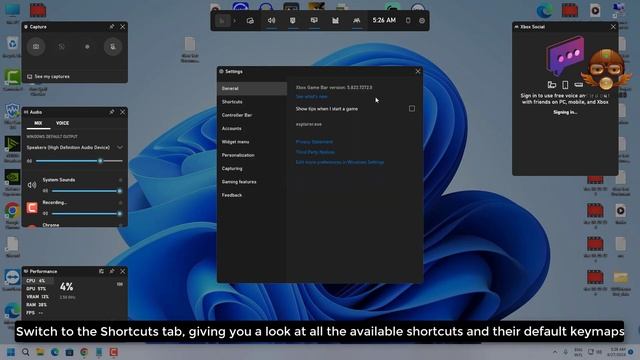Select the General settings tab
Viewport: 640px width, 360px height.
click(252, 88)
